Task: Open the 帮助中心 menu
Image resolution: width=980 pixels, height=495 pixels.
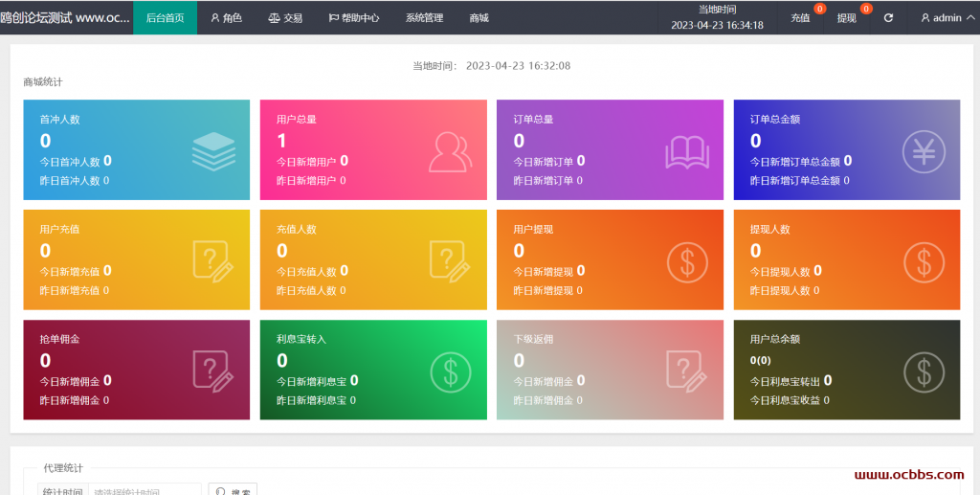Action: pyautogui.click(x=354, y=17)
